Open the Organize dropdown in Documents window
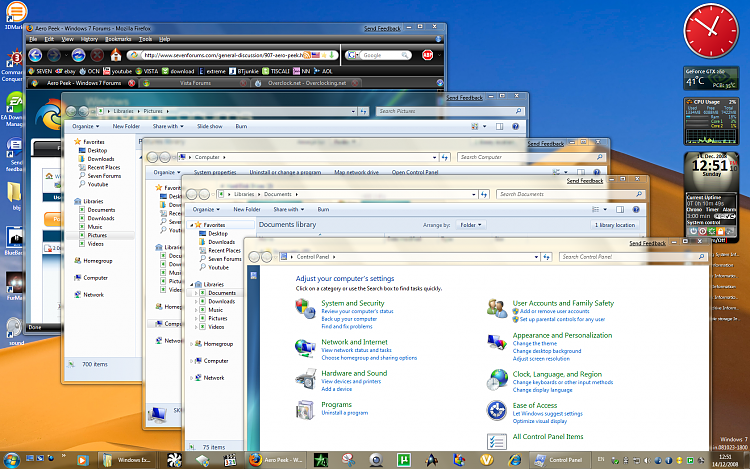The image size is (750, 469). point(206,209)
